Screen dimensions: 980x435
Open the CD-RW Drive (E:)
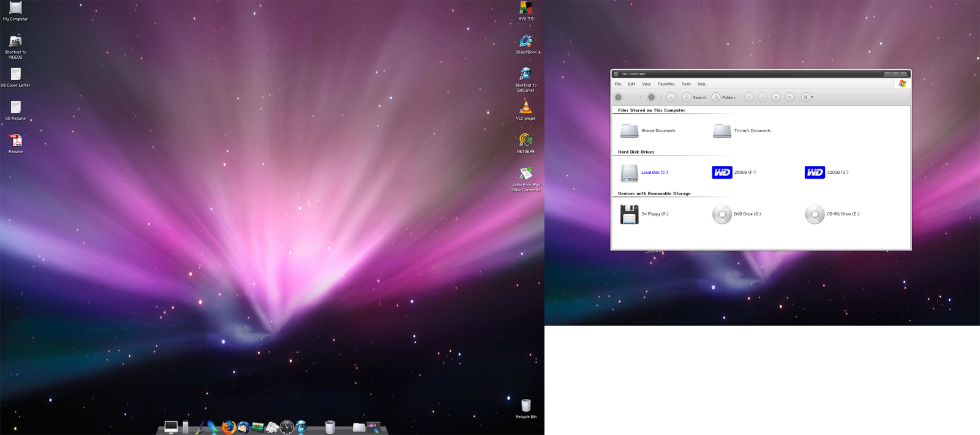(x=832, y=214)
